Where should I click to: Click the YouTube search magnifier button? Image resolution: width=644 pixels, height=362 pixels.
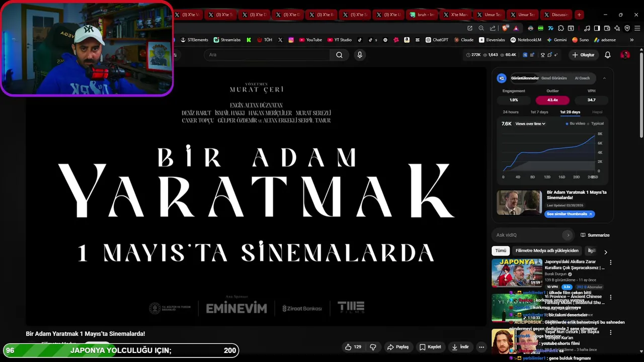[x=339, y=55]
